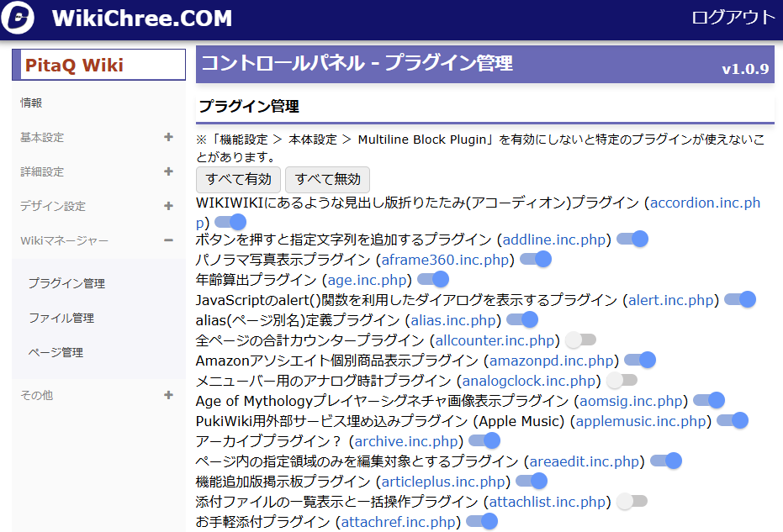Toggle the archive.inc.php plugin switch
Image resolution: width=783 pixels, height=532 pixels.
(484, 440)
